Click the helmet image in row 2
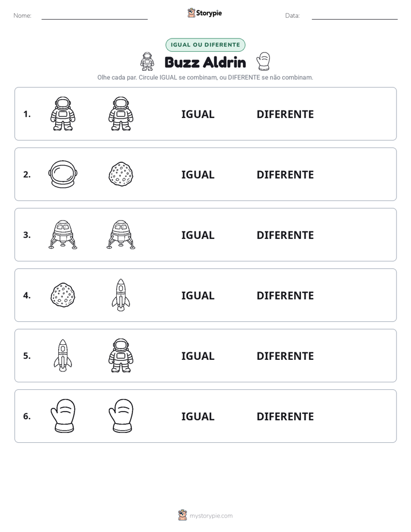This screenshot has width=411, height=532. [x=63, y=174]
